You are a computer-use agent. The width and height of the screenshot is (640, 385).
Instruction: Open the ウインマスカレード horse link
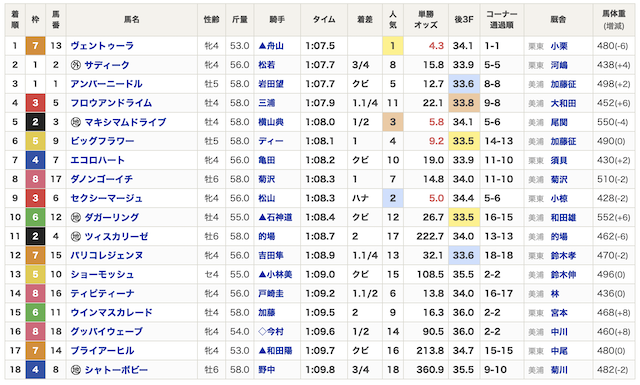coord(111,313)
